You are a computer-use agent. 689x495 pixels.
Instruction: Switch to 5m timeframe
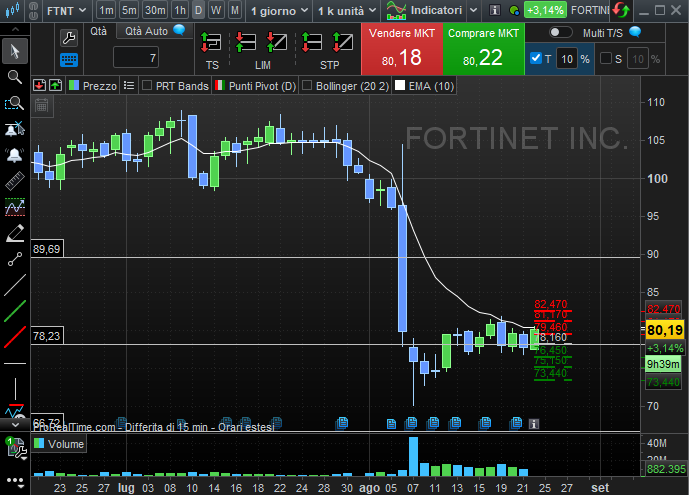pos(129,10)
